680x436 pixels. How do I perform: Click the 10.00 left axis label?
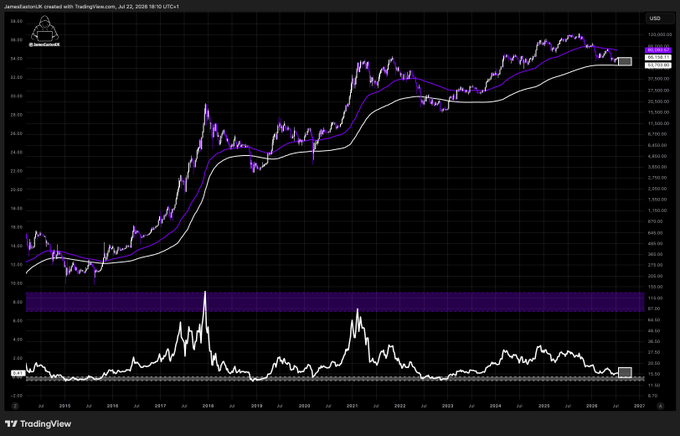[16, 283]
